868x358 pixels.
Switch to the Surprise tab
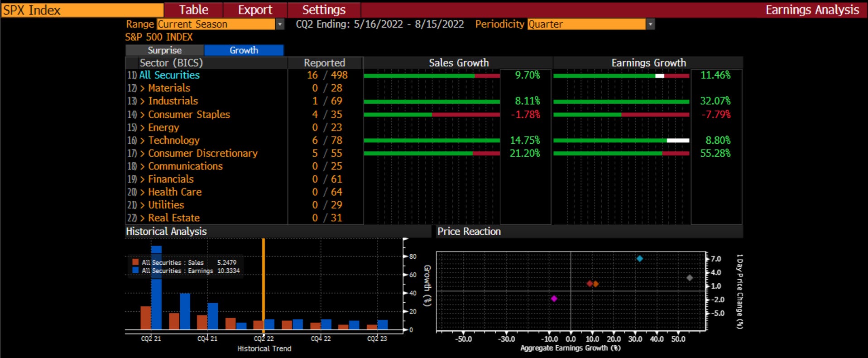[164, 50]
